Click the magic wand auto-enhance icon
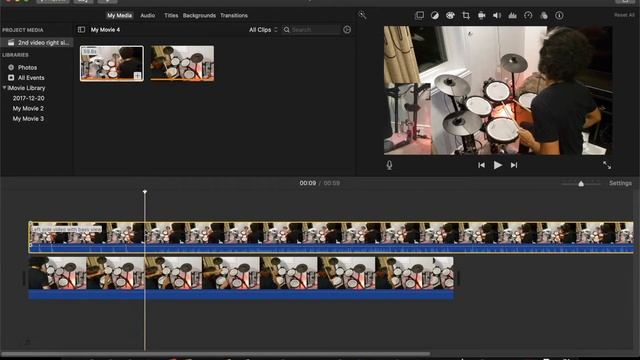The height and width of the screenshot is (360, 640). coord(362,15)
